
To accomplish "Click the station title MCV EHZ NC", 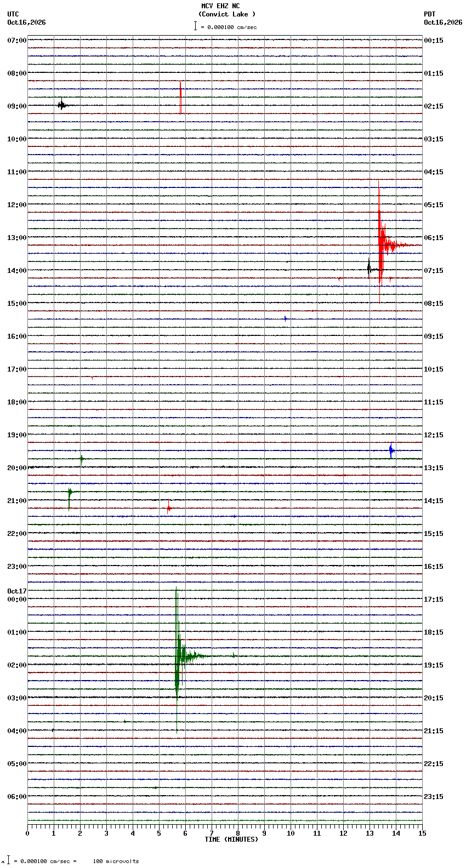I will click(220, 6).
